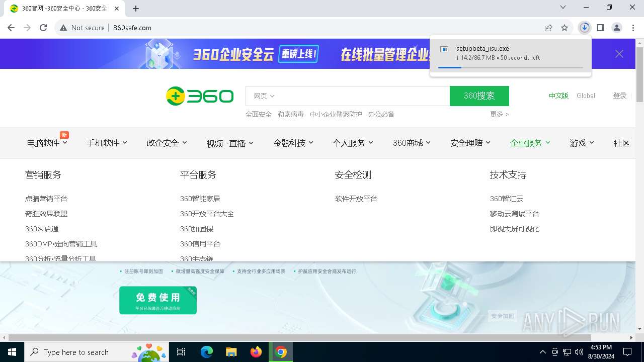Open 360来店通 link
Screen dimensions: 644x362
(42, 229)
